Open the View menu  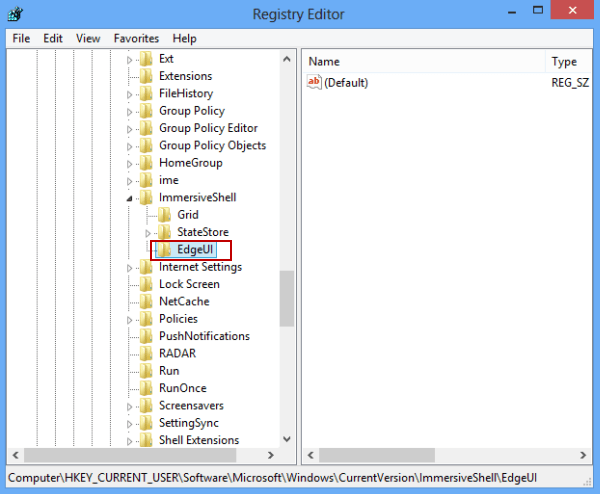(x=88, y=38)
